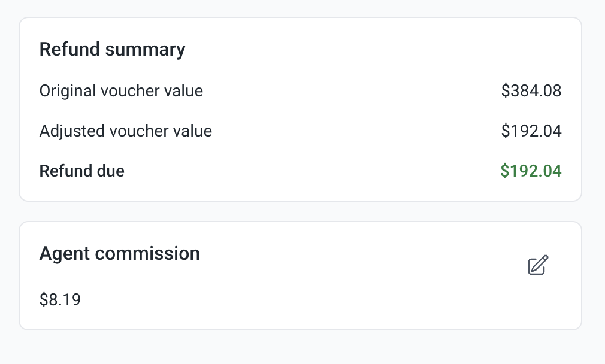Click the Agent commission heading
Screen dimensions: 605x364
[x=119, y=254]
